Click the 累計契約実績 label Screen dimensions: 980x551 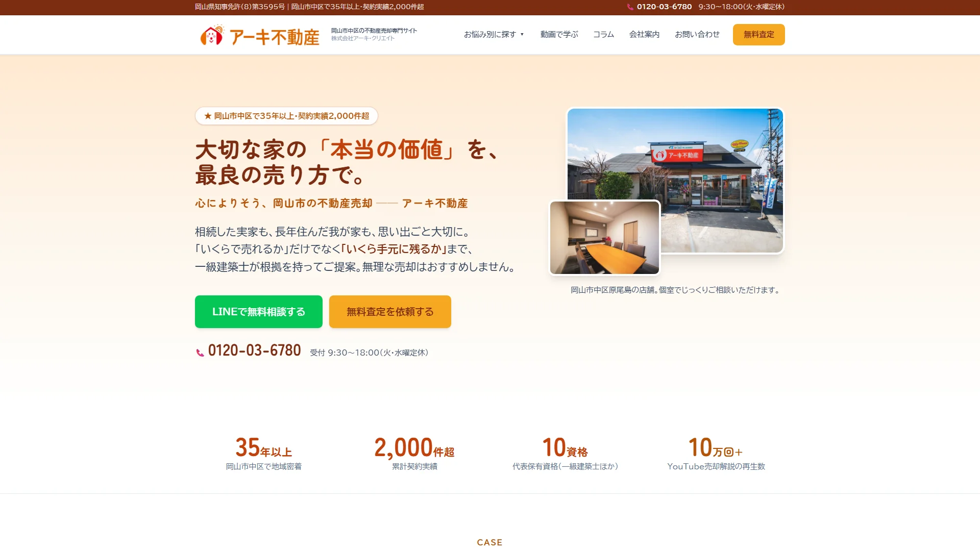point(414,466)
